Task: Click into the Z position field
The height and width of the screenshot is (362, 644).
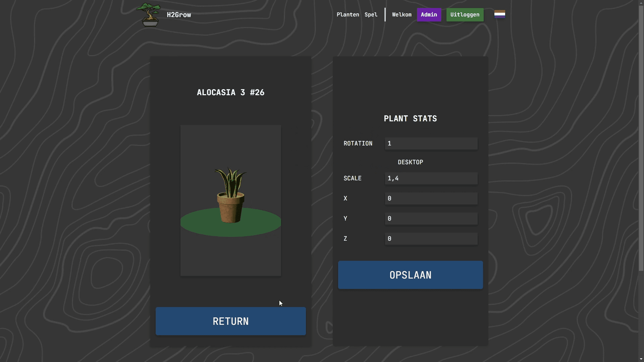Action: tap(431, 239)
